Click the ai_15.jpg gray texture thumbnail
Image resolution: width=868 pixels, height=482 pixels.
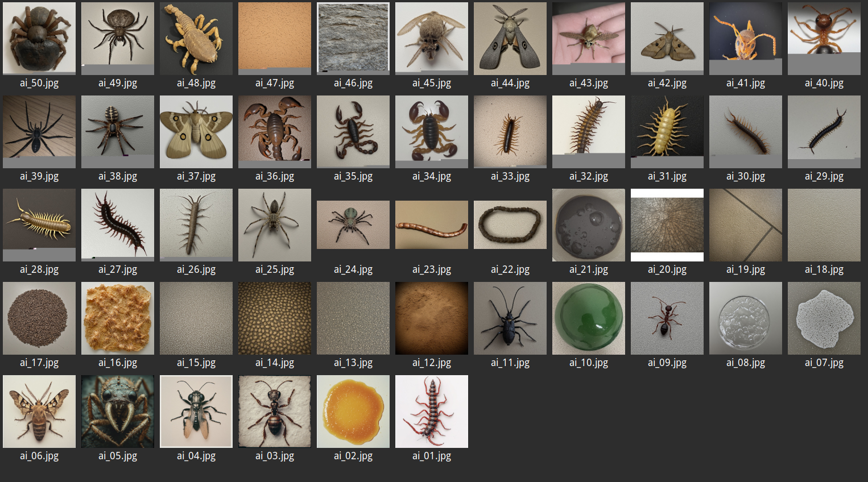click(x=196, y=318)
